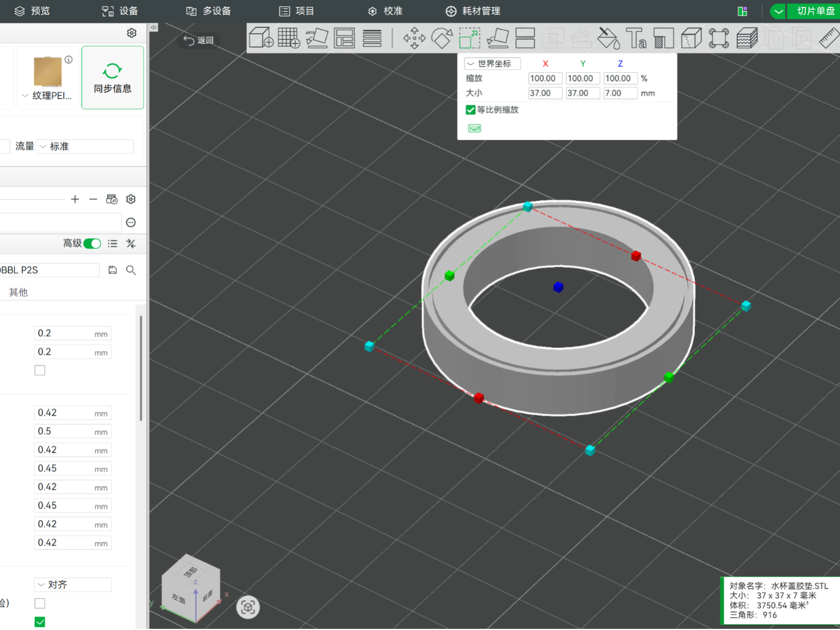Open the color painting bucket tool

608,38
